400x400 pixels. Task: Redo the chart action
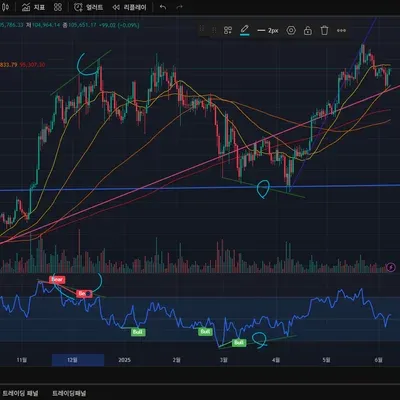pyautogui.click(x=179, y=7)
